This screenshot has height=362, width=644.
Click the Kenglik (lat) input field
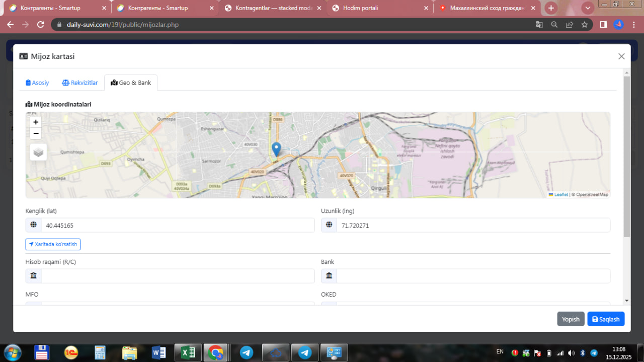177,226
